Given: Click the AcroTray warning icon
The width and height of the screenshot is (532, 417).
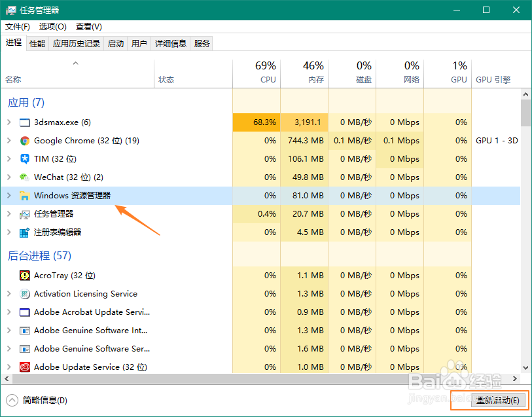Looking at the screenshot, I should [24, 276].
